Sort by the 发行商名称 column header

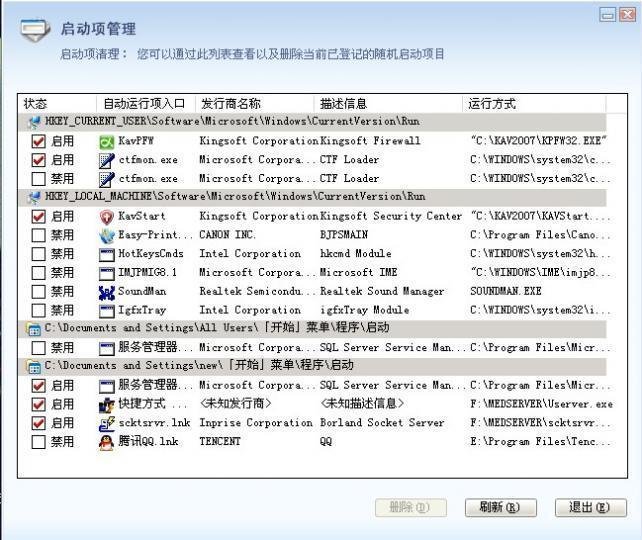(x=255, y=104)
